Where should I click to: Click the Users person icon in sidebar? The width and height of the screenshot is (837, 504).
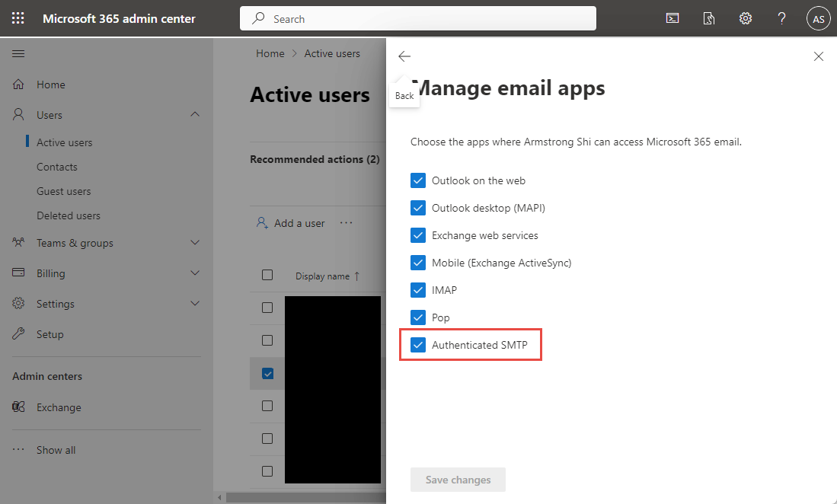tap(18, 115)
